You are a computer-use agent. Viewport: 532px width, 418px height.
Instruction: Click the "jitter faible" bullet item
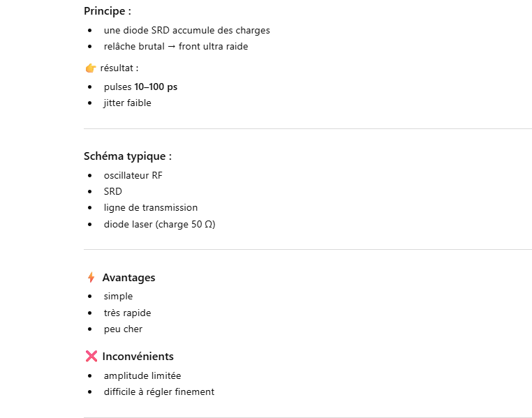pos(127,103)
